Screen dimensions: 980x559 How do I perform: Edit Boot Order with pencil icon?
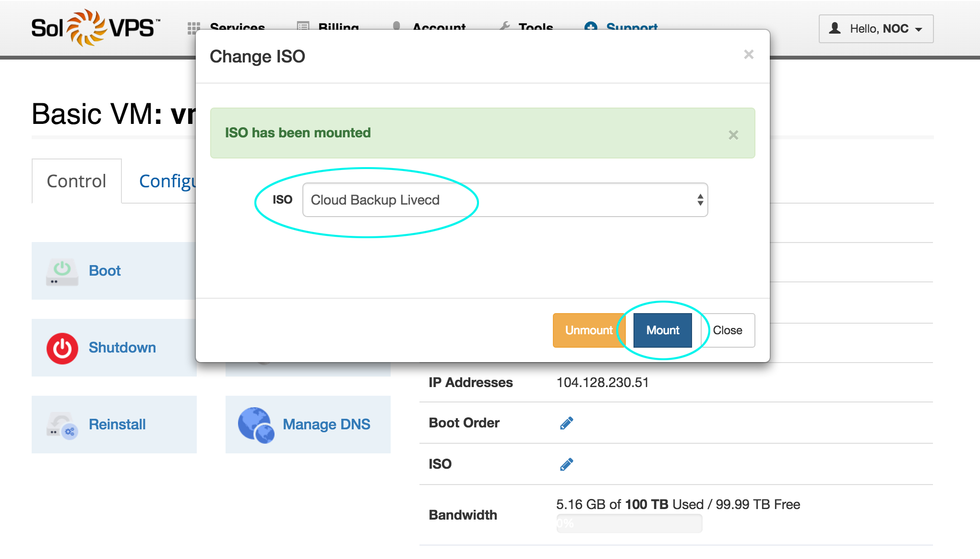[566, 423]
